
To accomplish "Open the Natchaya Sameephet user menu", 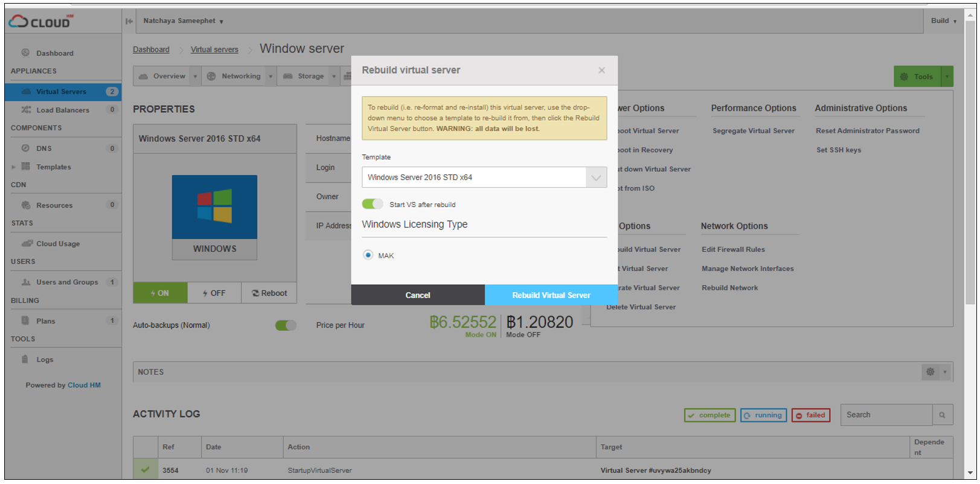I will [x=183, y=21].
